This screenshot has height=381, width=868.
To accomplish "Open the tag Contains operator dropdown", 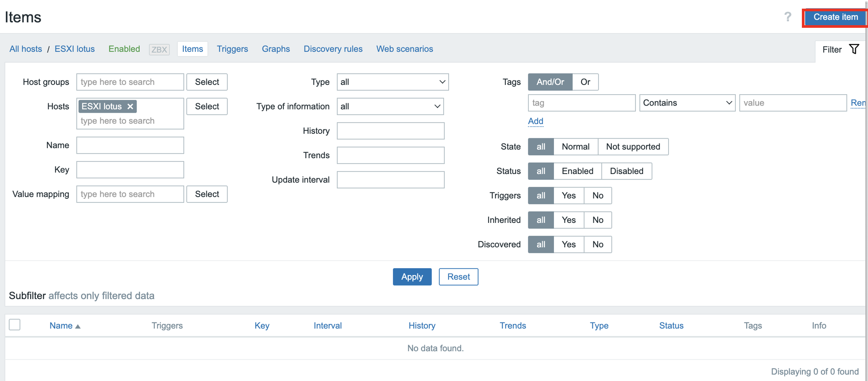I will click(687, 103).
